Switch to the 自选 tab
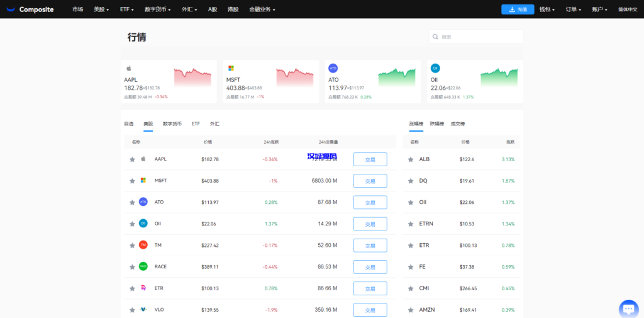Screen dimensions: 644x318 coord(128,123)
